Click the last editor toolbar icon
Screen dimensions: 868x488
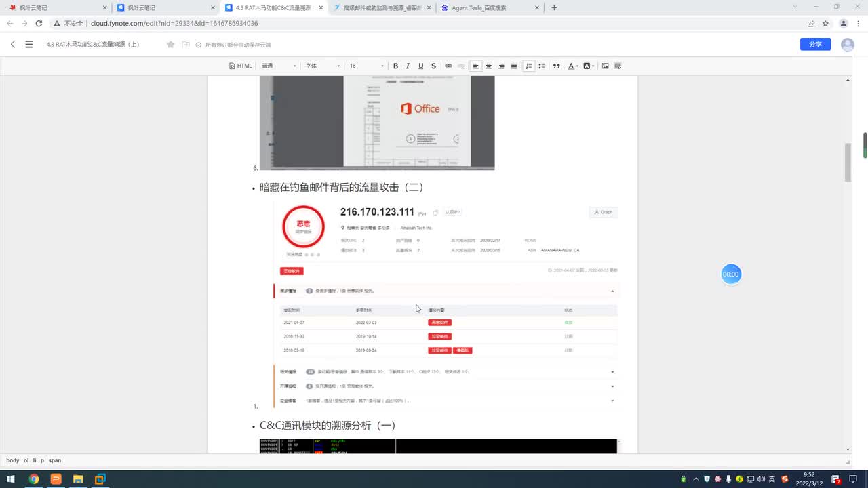[618, 66]
